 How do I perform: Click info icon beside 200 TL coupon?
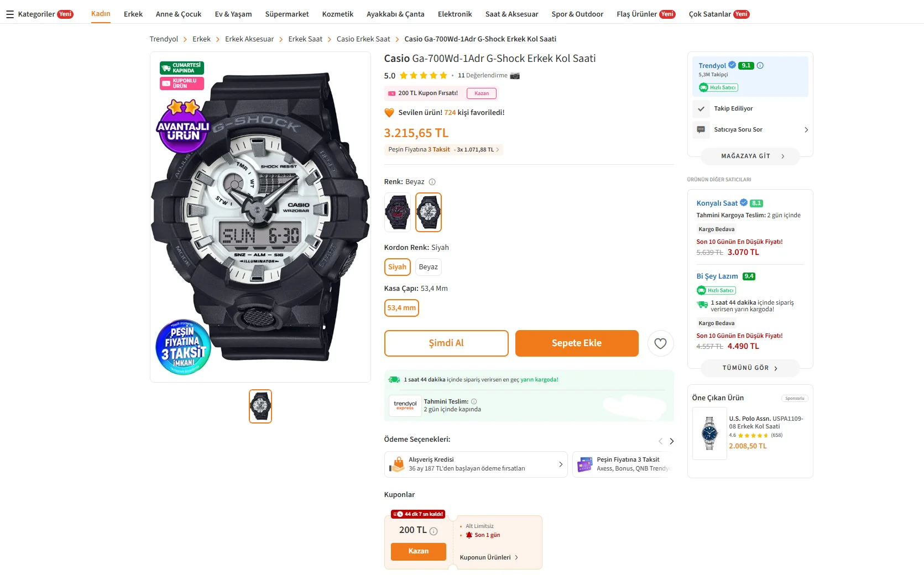click(434, 531)
